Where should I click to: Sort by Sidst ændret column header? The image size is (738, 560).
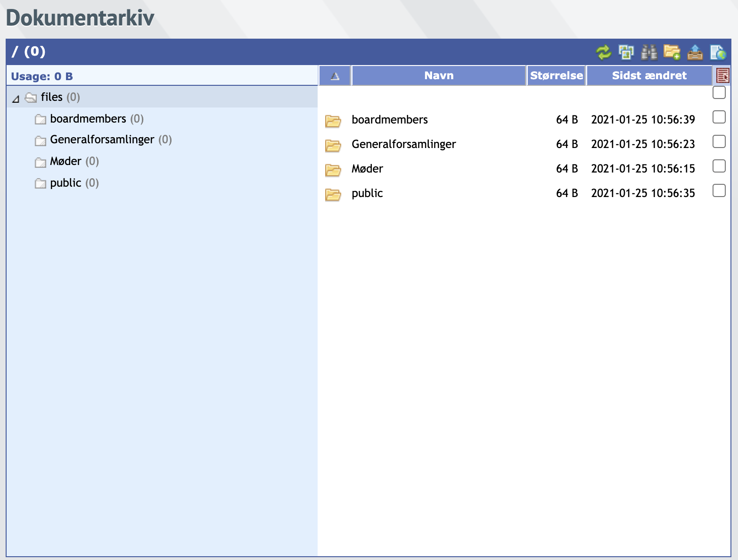(649, 76)
